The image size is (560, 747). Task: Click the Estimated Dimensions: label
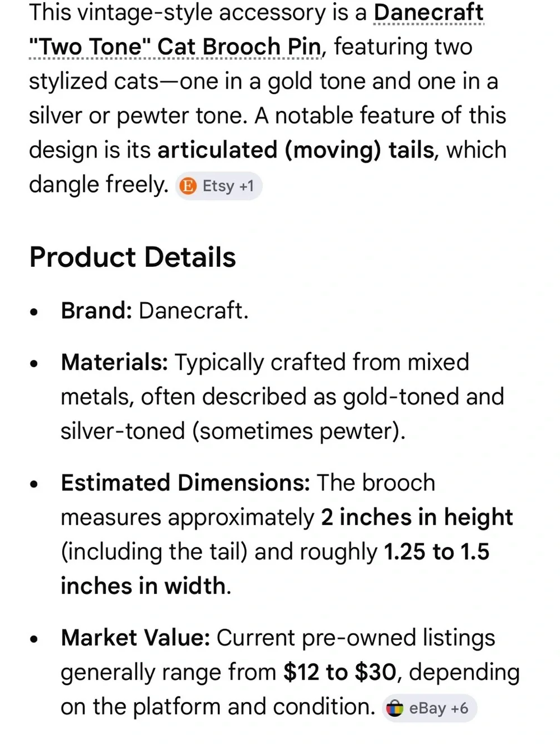tap(185, 482)
